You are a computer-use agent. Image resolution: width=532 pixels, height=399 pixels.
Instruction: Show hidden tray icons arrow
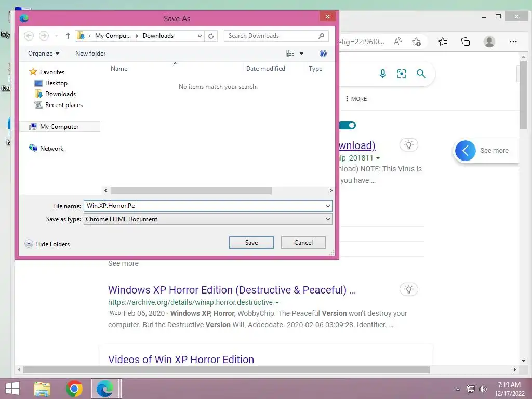point(458,389)
